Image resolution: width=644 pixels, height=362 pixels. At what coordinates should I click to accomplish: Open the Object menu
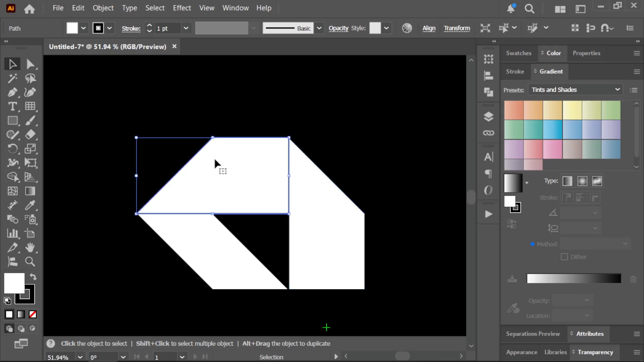point(103,8)
